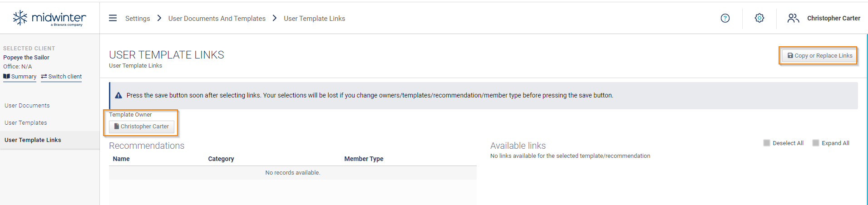Screen dimensions: 868x205
Task: Sort by the Category column header
Action: (221, 159)
